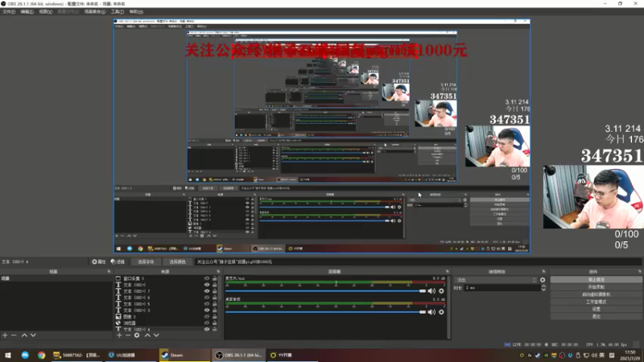This screenshot has width=644, height=362.
Task: Toggle visibility of 文本 (GDI+) 6 source
Action: click(207, 298)
